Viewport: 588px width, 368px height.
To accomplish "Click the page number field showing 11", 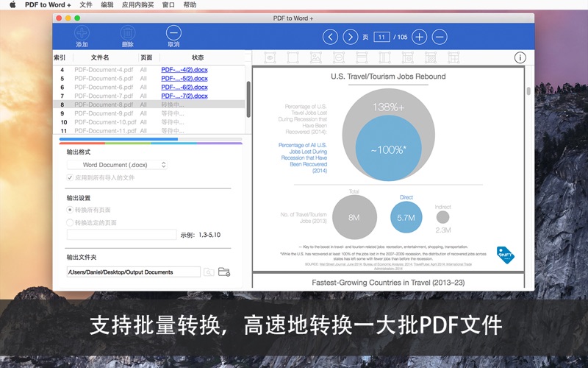I will 381,37.
